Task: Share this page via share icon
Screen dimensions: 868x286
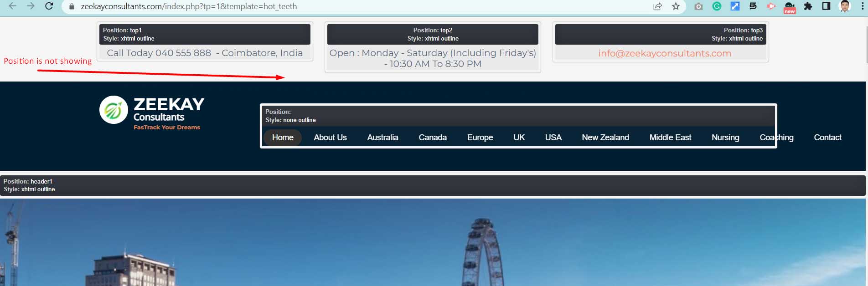Action: click(x=657, y=6)
